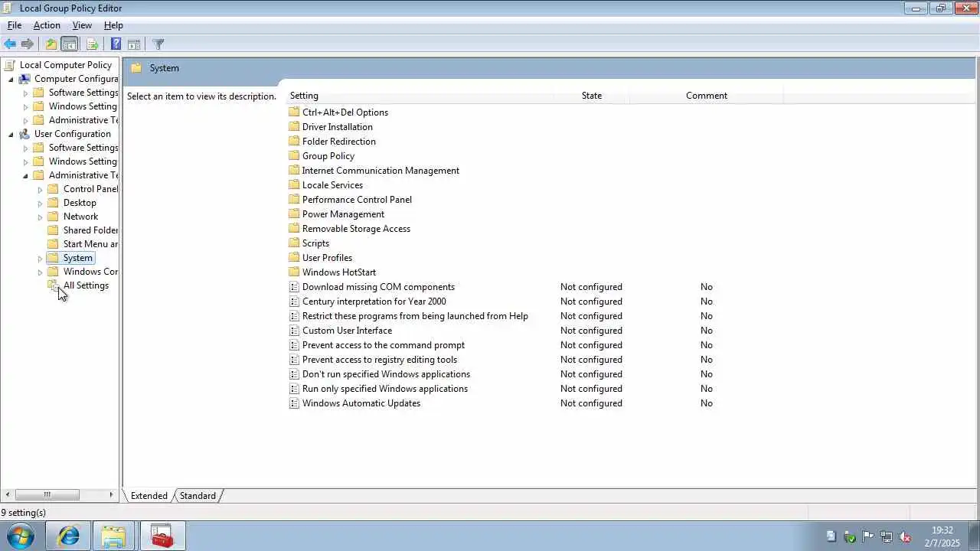Viewport: 980px width, 551px height.
Task: Select Locale Services folder
Action: [x=326, y=185]
